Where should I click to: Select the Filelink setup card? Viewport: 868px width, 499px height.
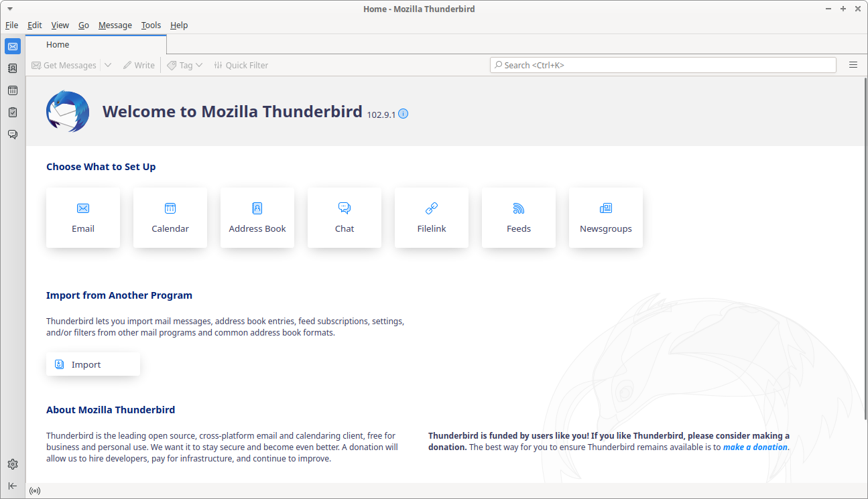432,218
